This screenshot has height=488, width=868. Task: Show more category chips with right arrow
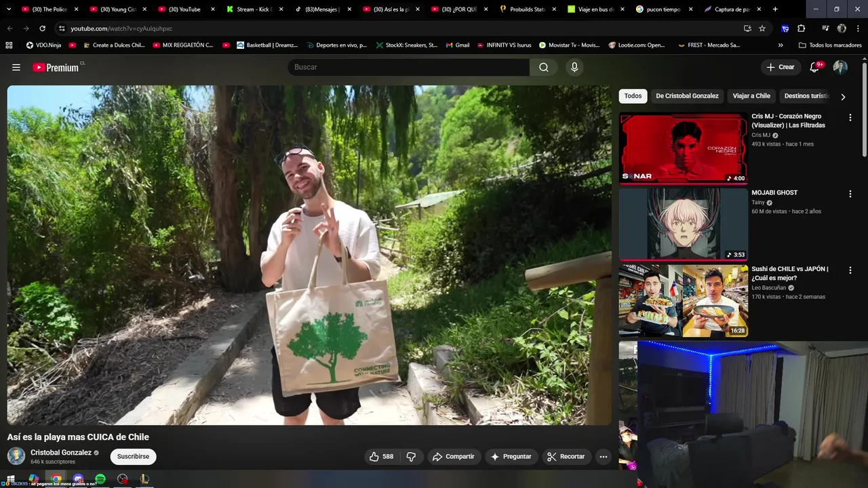pos(843,96)
